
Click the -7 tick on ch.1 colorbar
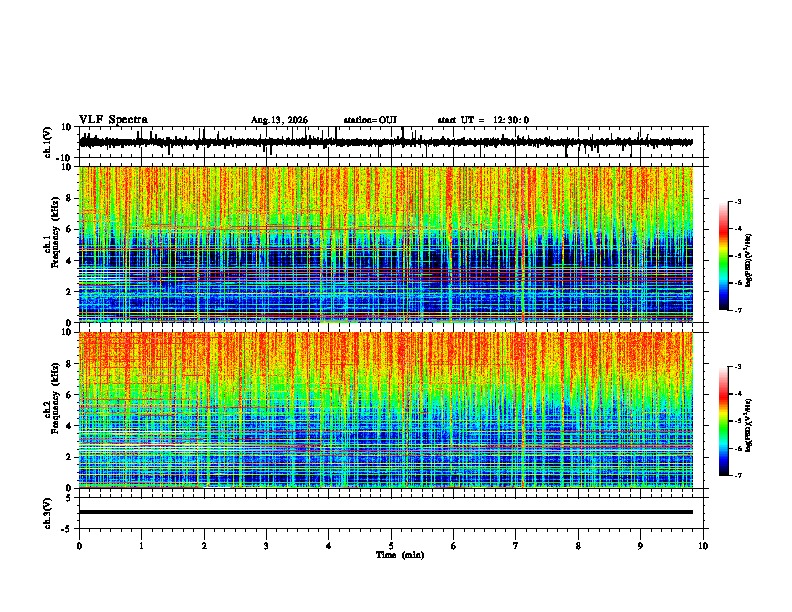[x=737, y=310]
